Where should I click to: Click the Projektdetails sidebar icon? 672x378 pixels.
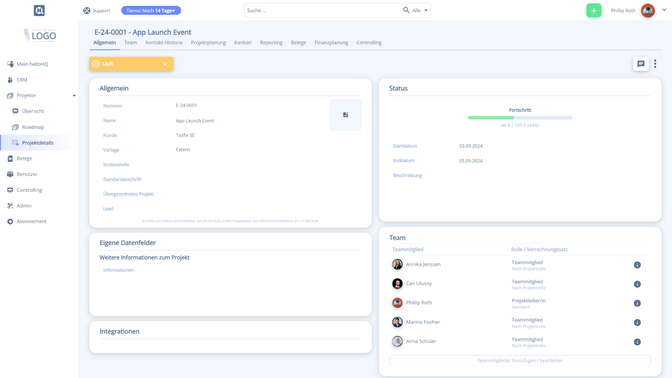pyautogui.click(x=15, y=143)
